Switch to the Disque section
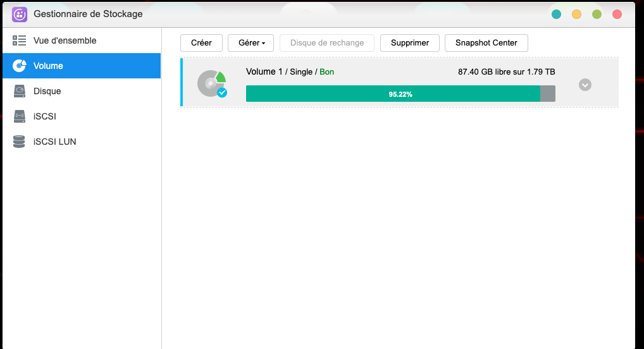This screenshot has width=644, height=349. (x=82, y=91)
